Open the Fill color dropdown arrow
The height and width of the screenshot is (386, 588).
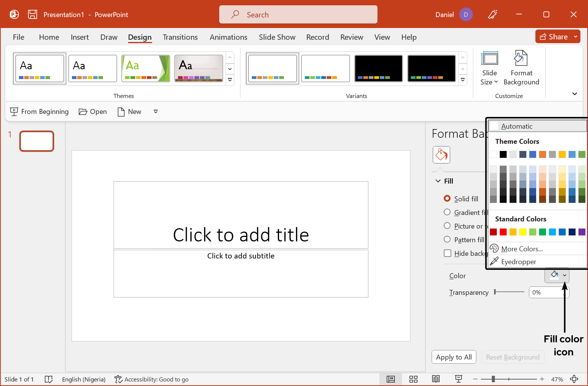click(x=565, y=275)
